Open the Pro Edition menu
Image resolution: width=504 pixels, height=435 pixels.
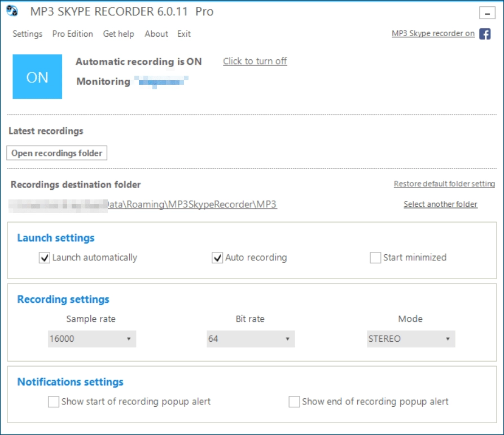tap(73, 34)
